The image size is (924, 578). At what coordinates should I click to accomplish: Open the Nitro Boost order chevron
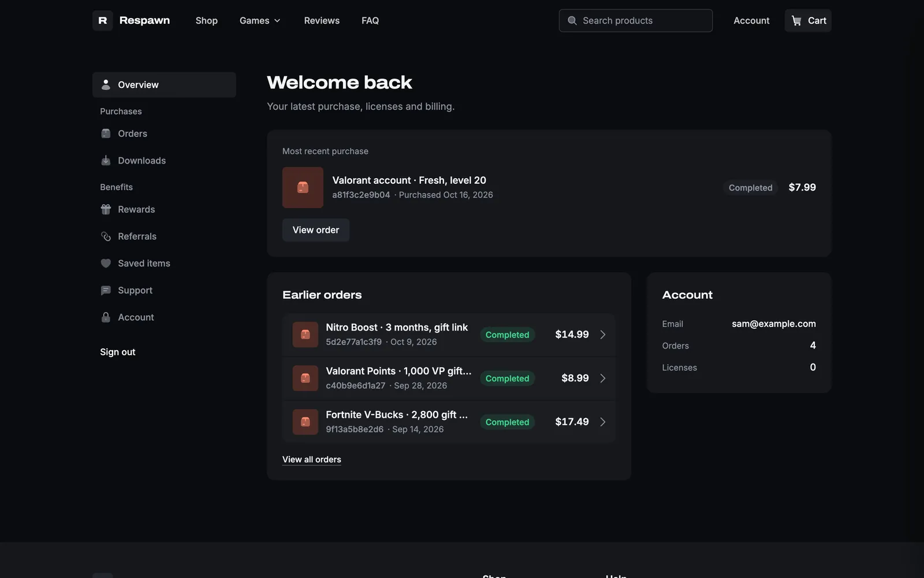(x=603, y=335)
